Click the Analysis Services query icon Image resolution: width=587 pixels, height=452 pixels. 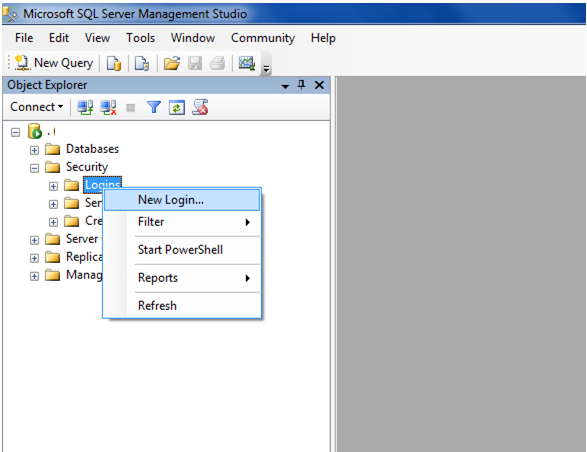pyautogui.click(x=142, y=63)
